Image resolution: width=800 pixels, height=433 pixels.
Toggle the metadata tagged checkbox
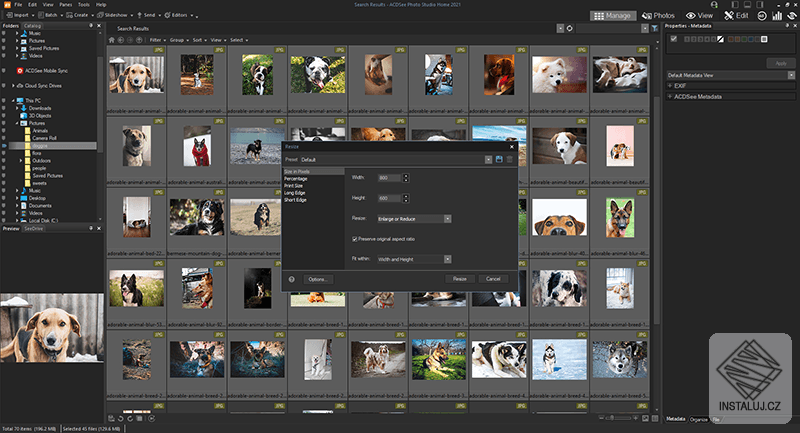674,39
